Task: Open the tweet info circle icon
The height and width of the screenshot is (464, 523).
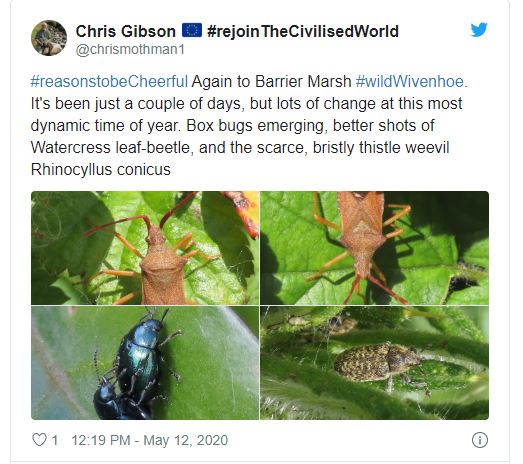Action: 480,440
